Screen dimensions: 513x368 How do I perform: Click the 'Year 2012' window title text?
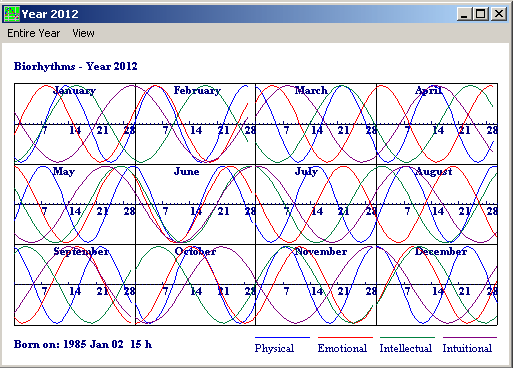[x=50, y=14]
